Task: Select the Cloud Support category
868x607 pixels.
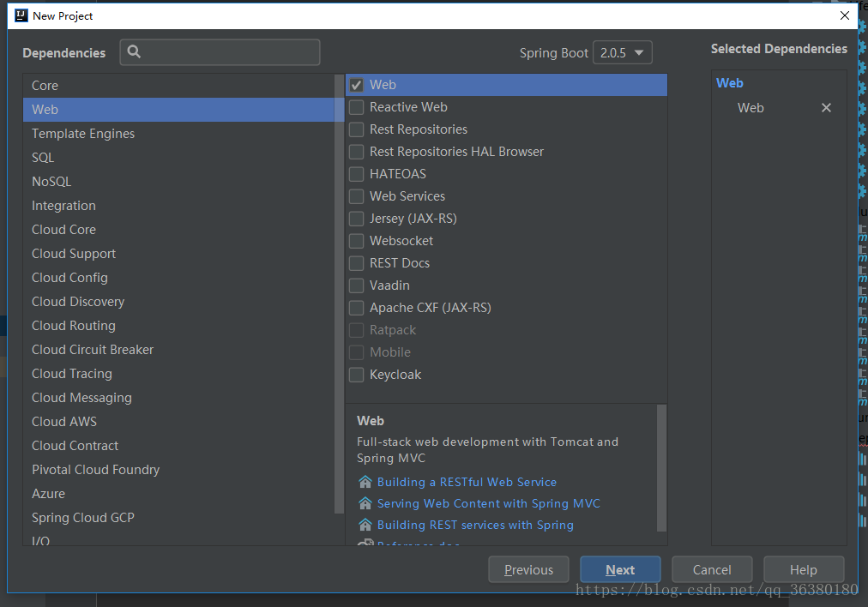Action: 178,254
